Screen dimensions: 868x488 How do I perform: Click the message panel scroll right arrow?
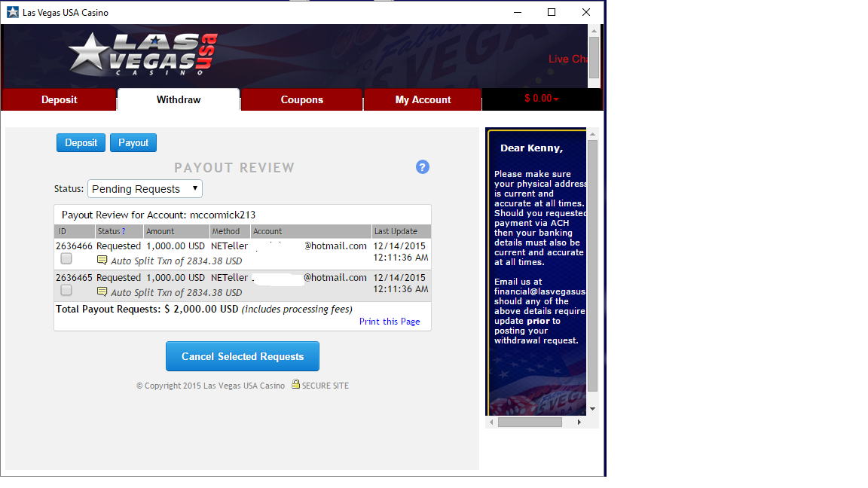(x=579, y=422)
